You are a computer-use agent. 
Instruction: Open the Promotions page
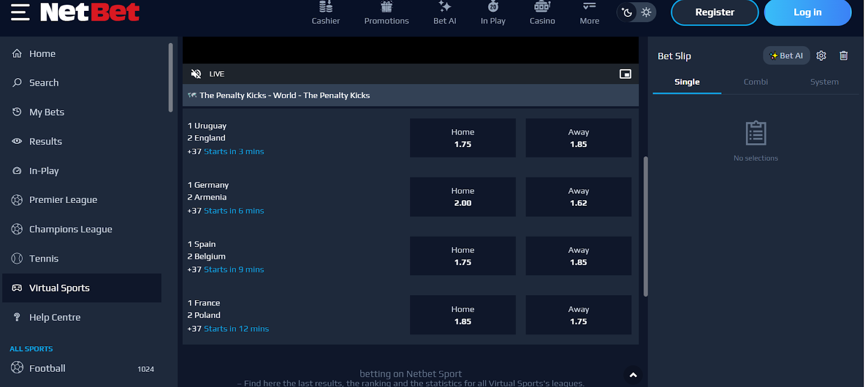click(x=386, y=13)
